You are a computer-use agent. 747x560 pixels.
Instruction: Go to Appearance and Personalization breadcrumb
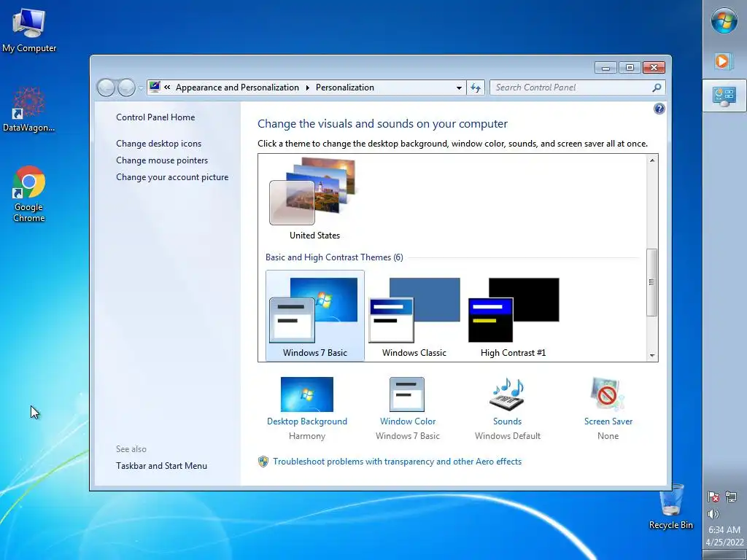point(237,87)
